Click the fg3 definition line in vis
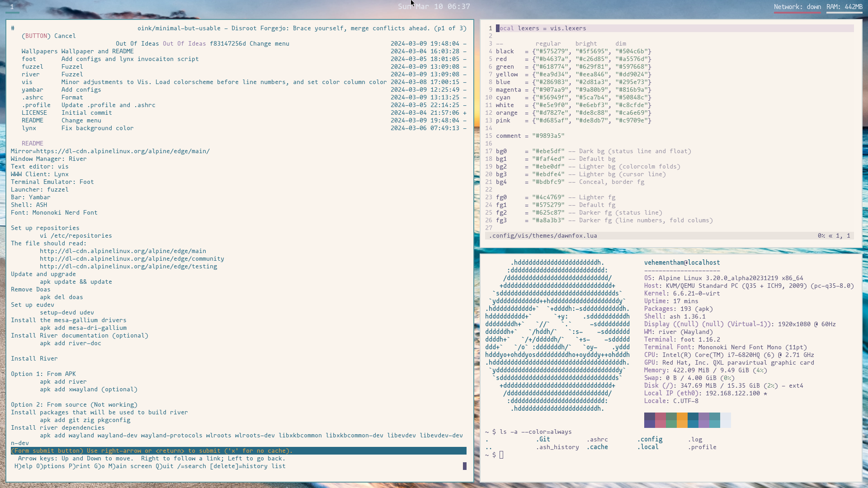The width and height of the screenshot is (868, 488). point(604,221)
